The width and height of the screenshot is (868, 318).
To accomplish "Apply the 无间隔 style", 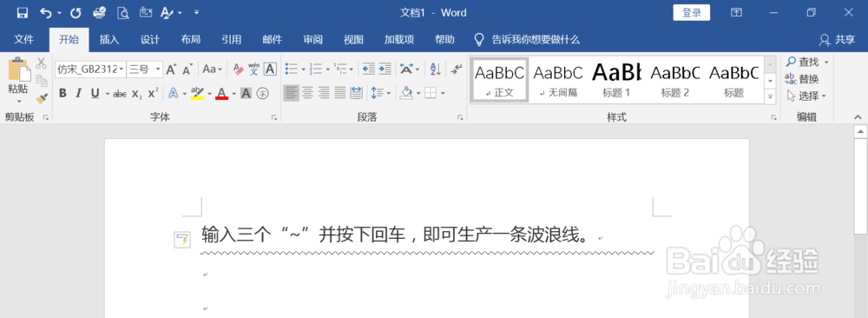I will point(558,79).
